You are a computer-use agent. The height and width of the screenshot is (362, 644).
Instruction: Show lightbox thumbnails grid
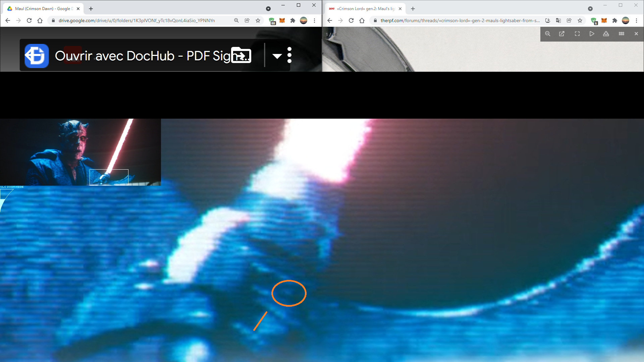pos(622,34)
